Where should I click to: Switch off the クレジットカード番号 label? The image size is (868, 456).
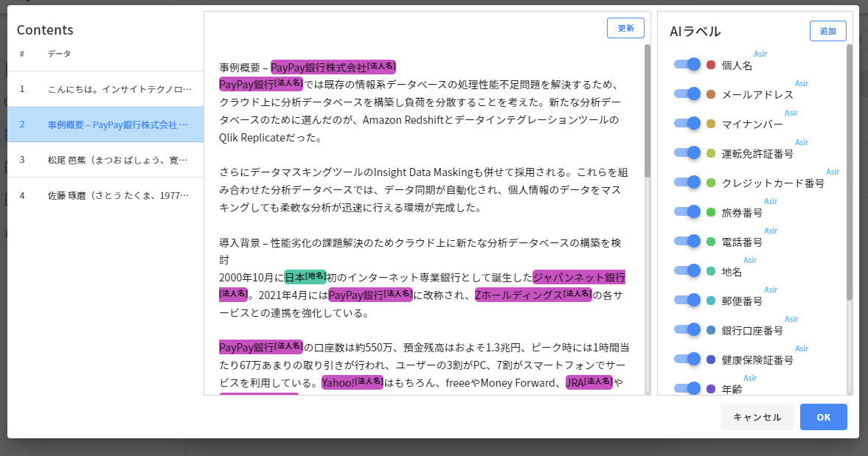point(687,182)
